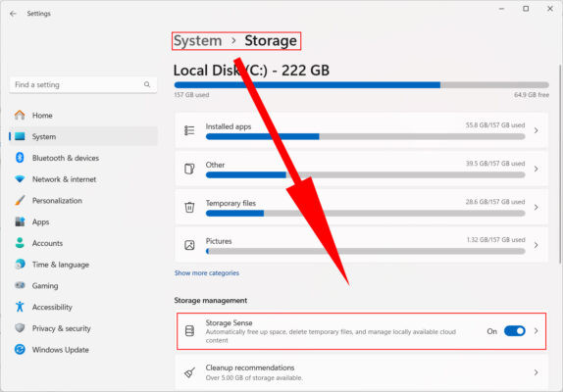Click the Apps icon in sidebar
563x392 pixels.
[20, 221]
